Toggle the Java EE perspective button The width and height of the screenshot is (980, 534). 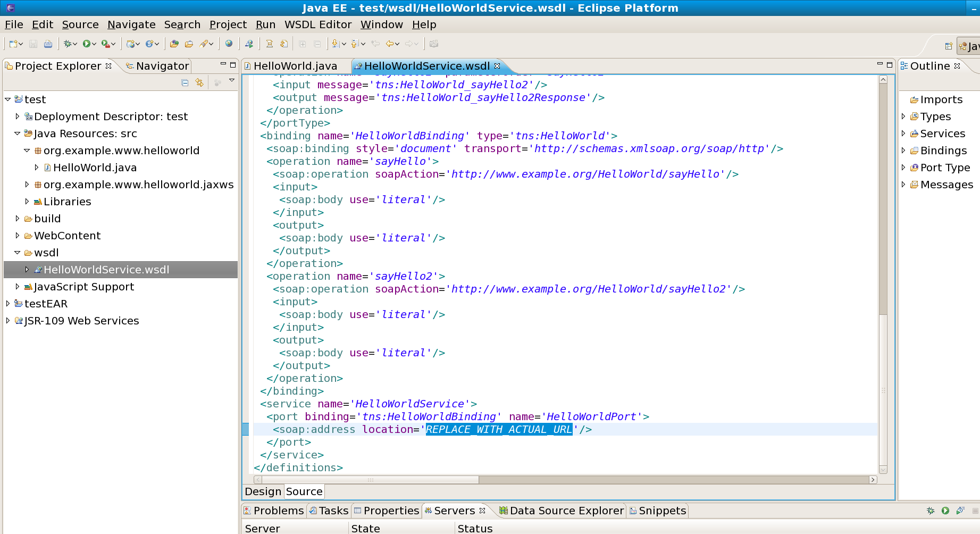[x=970, y=46]
